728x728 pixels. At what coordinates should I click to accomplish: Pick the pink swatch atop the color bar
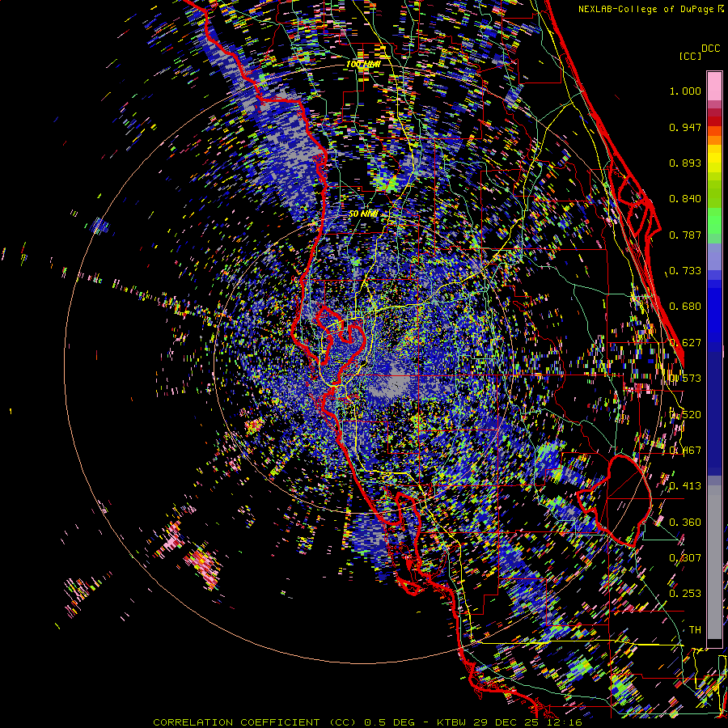[714, 86]
